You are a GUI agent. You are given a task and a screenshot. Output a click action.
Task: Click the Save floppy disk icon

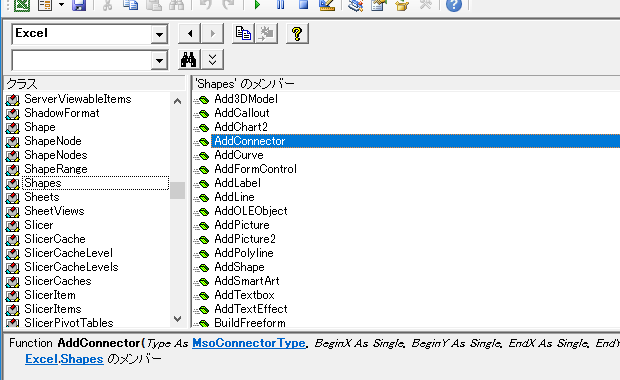coord(79,5)
